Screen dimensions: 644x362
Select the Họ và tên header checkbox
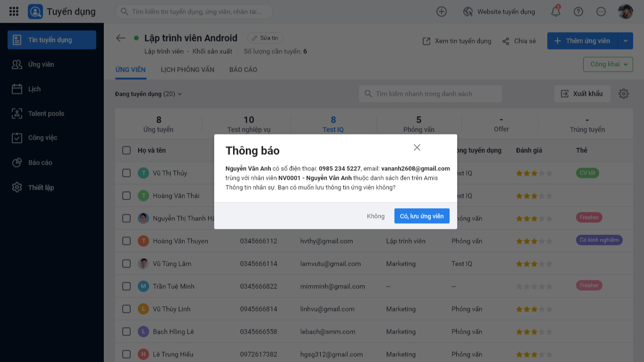(x=126, y=150)
